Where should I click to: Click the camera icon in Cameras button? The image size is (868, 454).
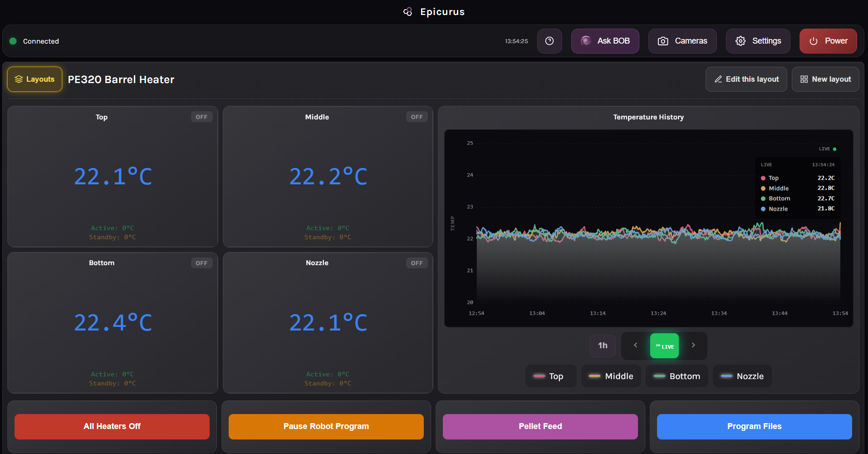click(663, 41)
